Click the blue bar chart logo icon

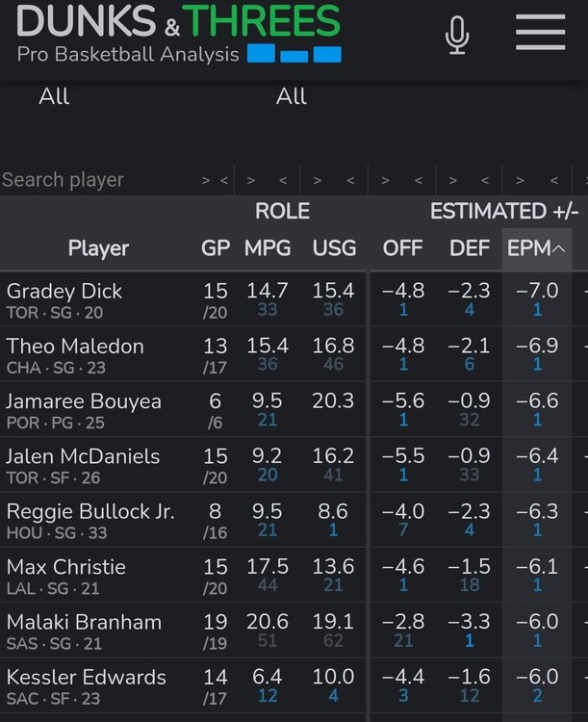[294, 54]
